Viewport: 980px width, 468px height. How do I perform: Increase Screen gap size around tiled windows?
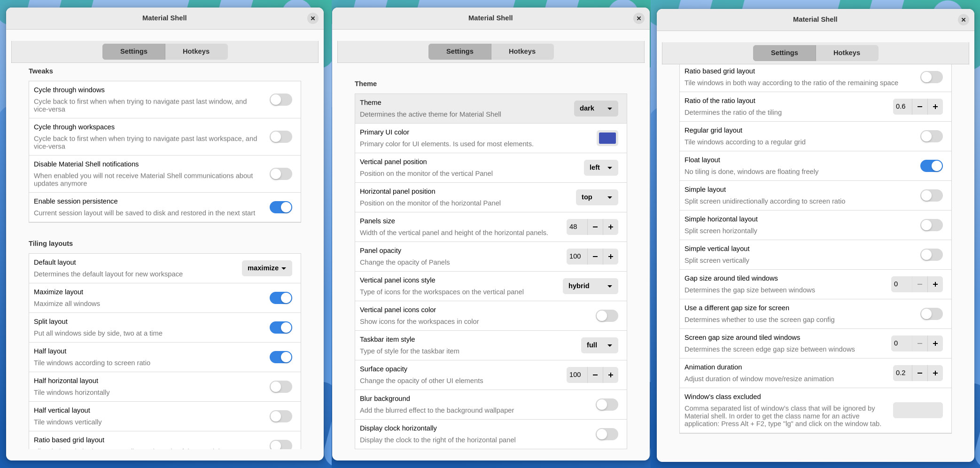click(x=935, y=343)
